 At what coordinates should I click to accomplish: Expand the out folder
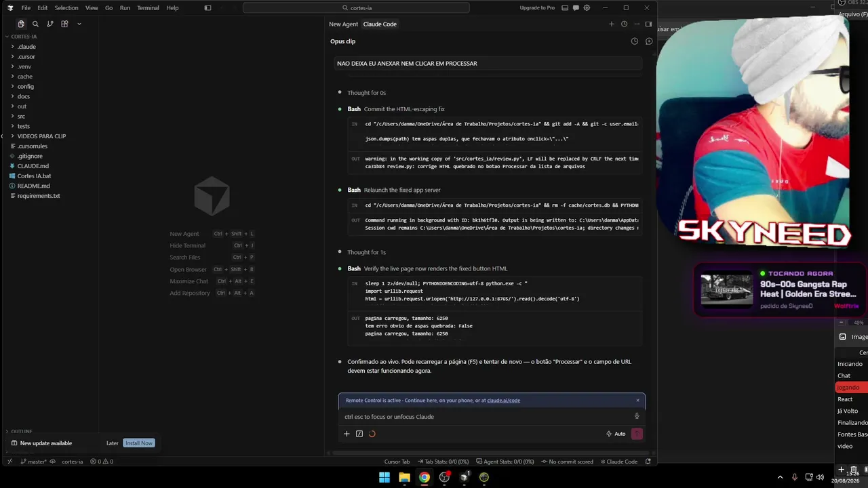22,106
